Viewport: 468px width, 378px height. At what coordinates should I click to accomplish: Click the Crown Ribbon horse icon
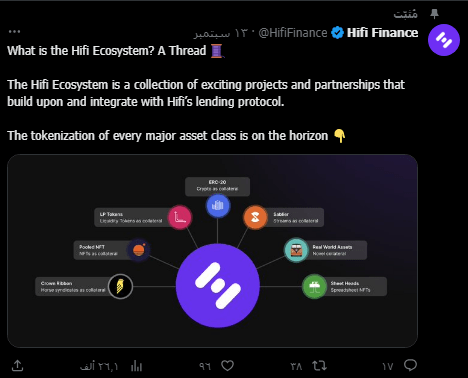[x=120, y=286]
